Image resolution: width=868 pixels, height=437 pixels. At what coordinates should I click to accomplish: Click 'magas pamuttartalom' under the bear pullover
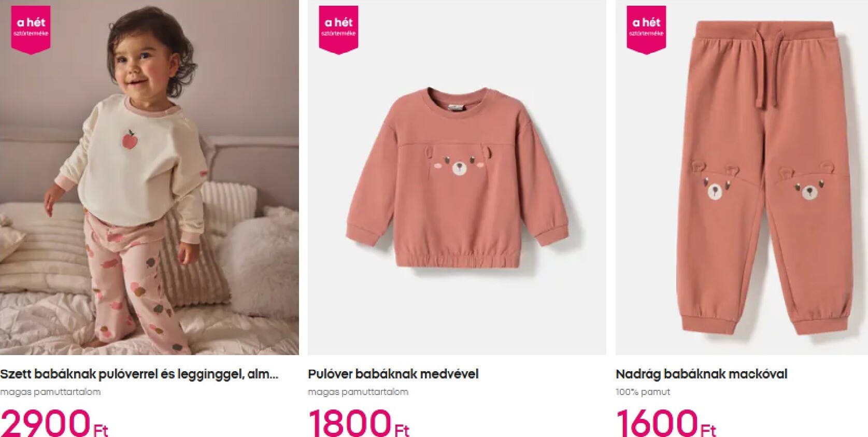click(x=358, y=392)
